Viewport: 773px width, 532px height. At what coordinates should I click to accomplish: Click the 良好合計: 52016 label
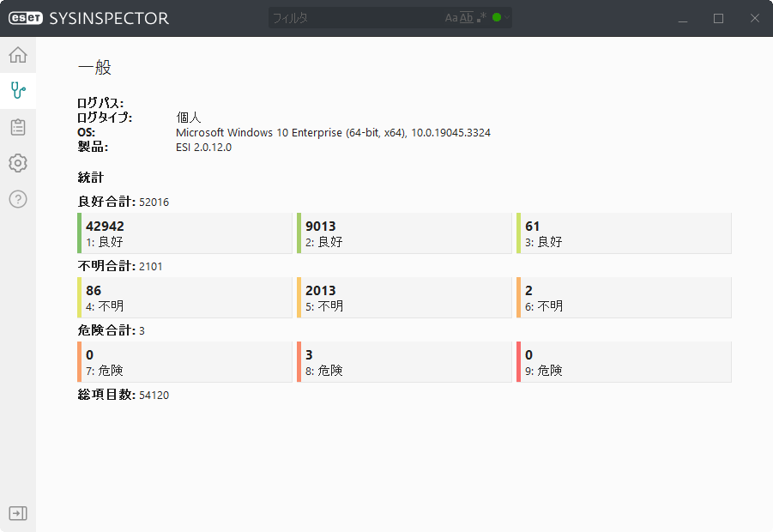tap(124, 202)
